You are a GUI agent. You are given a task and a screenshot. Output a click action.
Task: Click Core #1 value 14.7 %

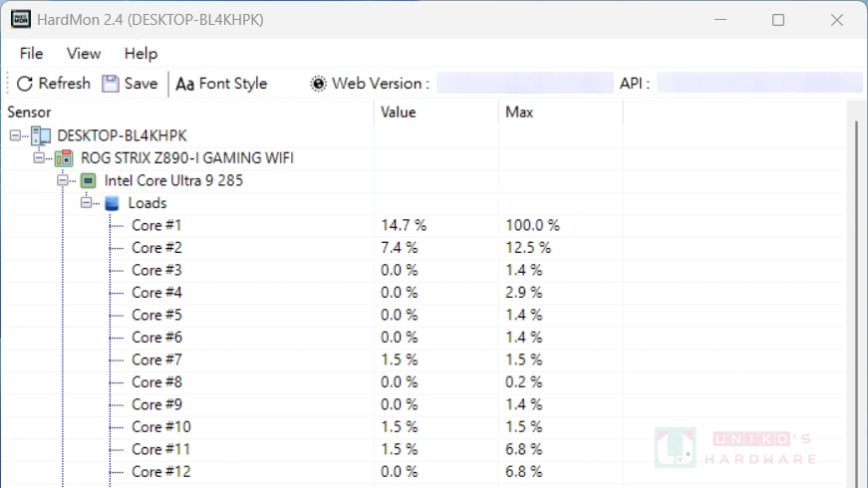tap(404, 225)
